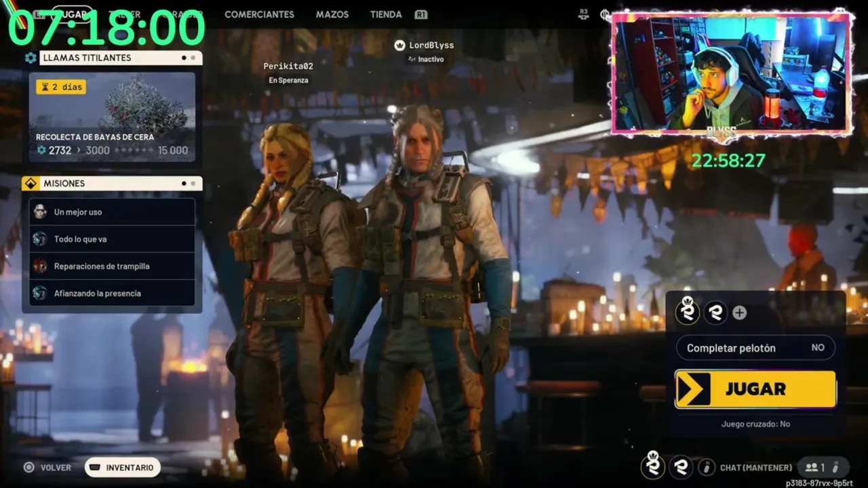Click circle button icon beside VOLVER

pyautogui.click(x=28, y=468)
